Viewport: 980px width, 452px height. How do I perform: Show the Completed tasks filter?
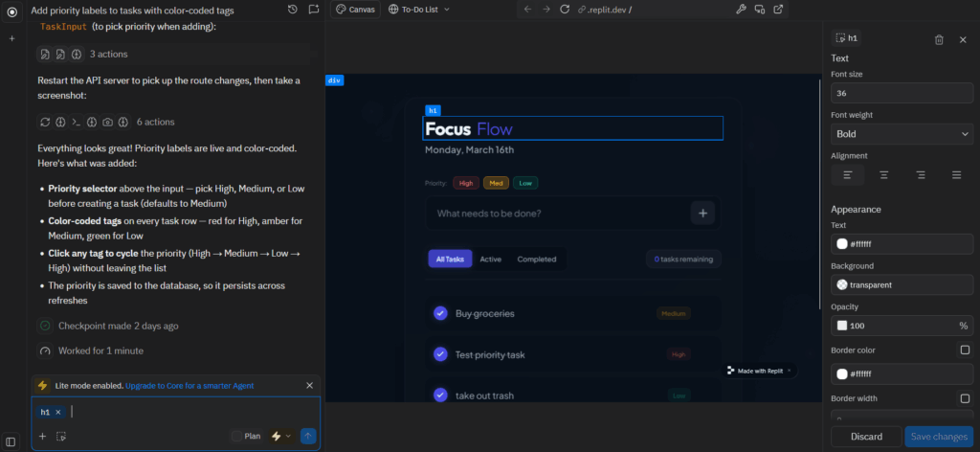pyautogui.click(x=536, y=259)
